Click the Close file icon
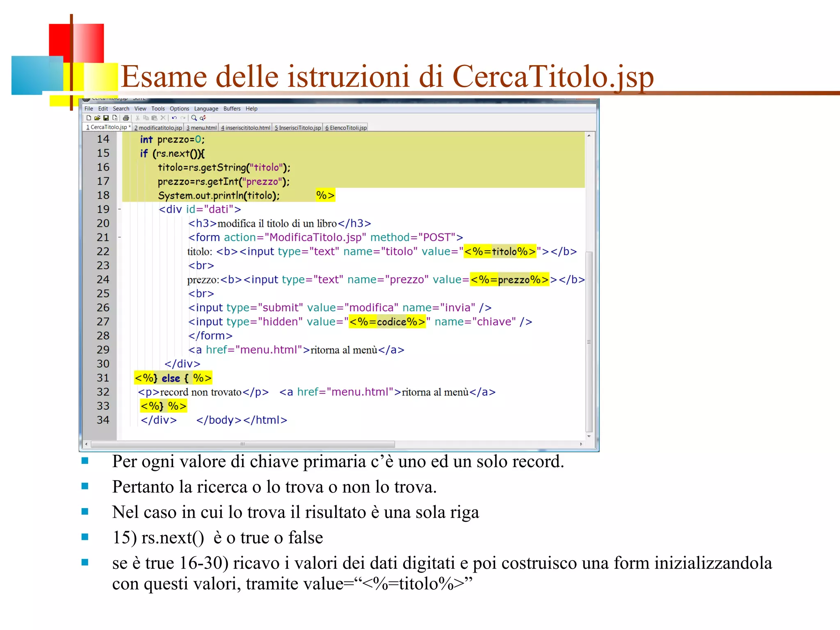 pyautogui.click(x=115, y=118)
